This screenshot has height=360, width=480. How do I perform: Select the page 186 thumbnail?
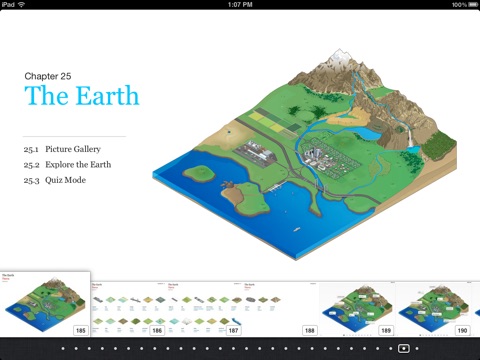[x=129, y=309]
